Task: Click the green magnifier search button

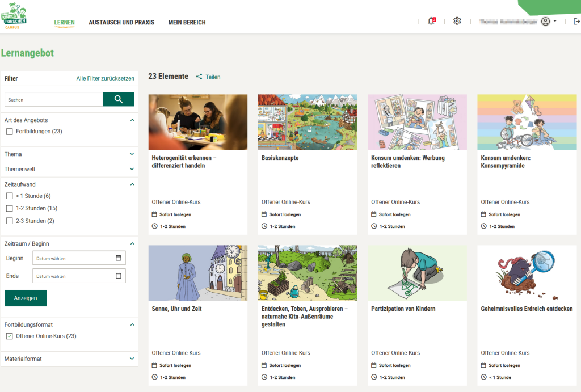Action: (119, 99)
